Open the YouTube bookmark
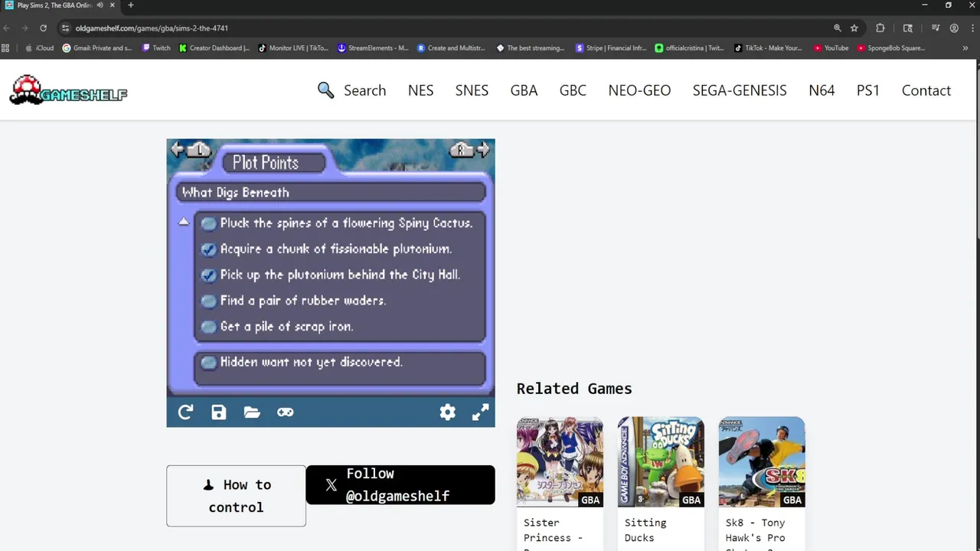Screen dimensions: 980x551 click(831, 48)
